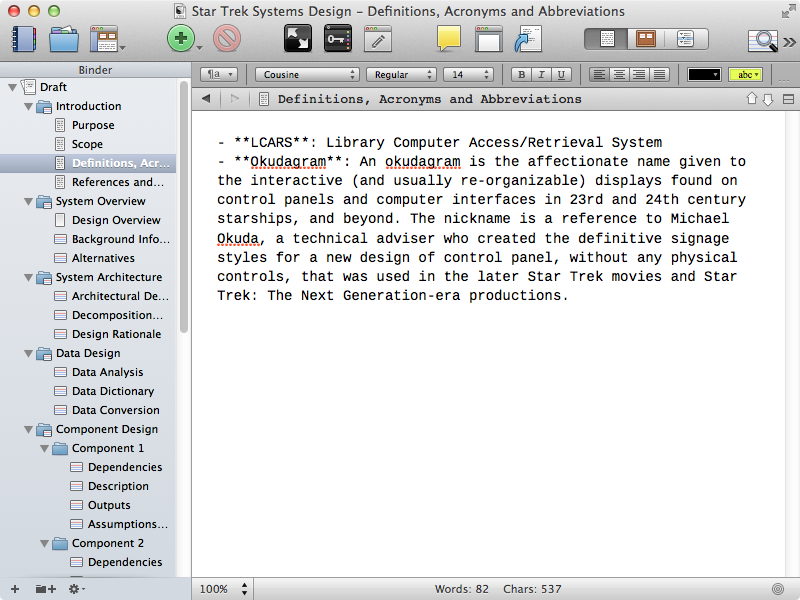The width and height of the screenshot is (800, 600).
Task: Collapse the Component Design folder
Action: click(29, 430)
